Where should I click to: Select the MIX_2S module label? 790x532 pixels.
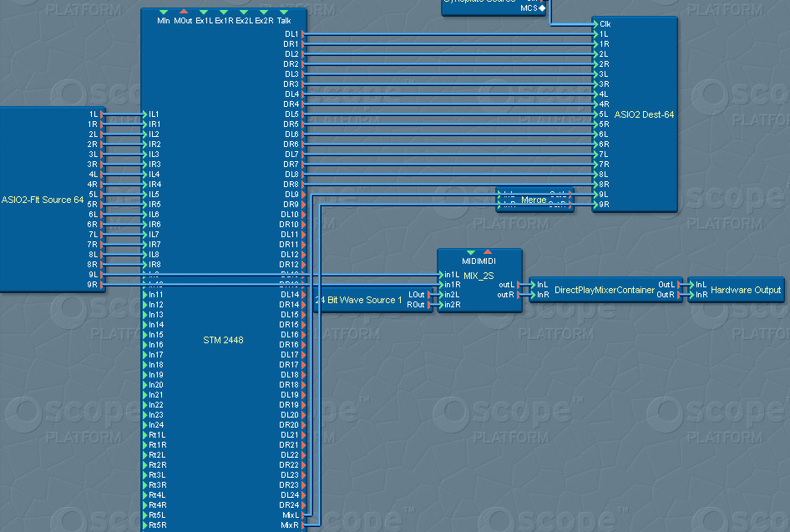coord(479,276)
